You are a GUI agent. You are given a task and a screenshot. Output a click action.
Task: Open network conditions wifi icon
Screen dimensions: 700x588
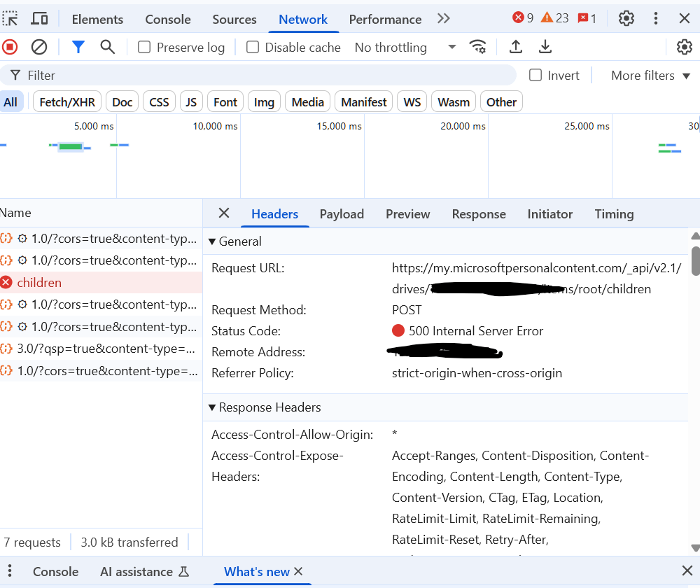[477, 47]
